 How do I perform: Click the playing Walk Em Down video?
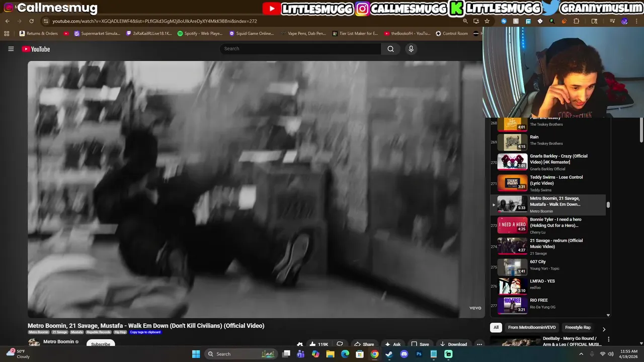point(256,189)
